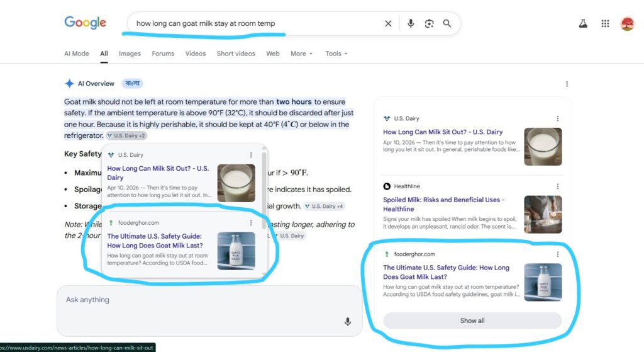Open the Google account profile picture
Image resolution: width=644 pixels, height=352 pixels.
coord(627,24)
